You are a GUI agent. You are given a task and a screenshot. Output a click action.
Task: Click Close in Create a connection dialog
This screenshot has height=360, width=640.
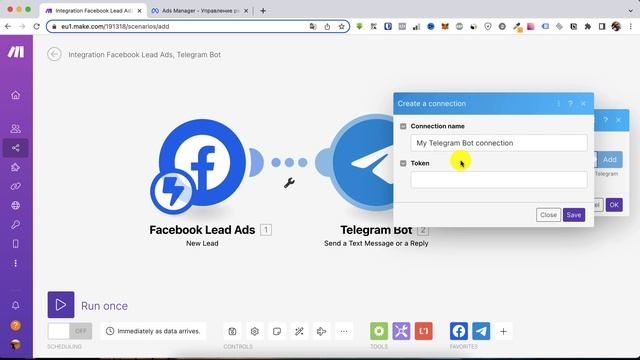pos(548,215)
